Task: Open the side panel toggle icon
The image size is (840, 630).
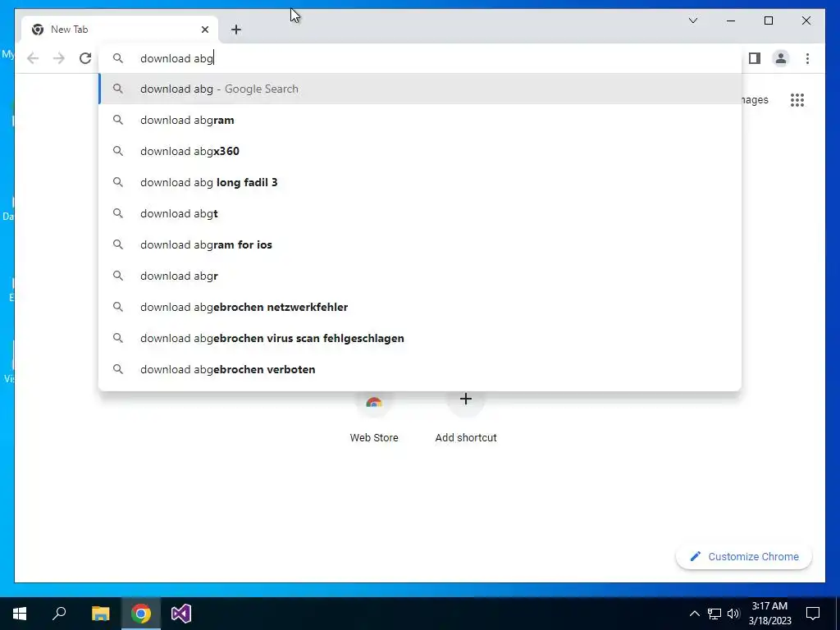Action: pyautogui.click(x=755, y=58)
